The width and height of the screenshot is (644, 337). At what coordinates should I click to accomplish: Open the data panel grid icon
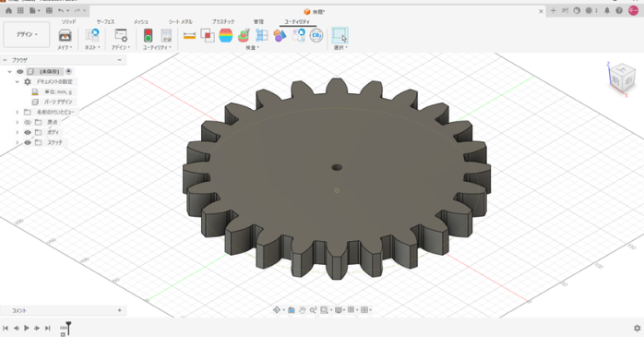pos(20,11)
